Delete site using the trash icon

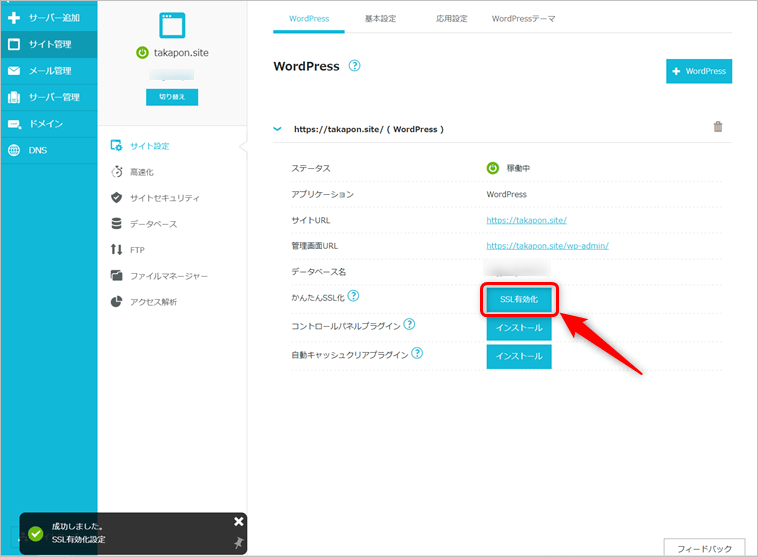pyautogui.click(x=717, y=127)
